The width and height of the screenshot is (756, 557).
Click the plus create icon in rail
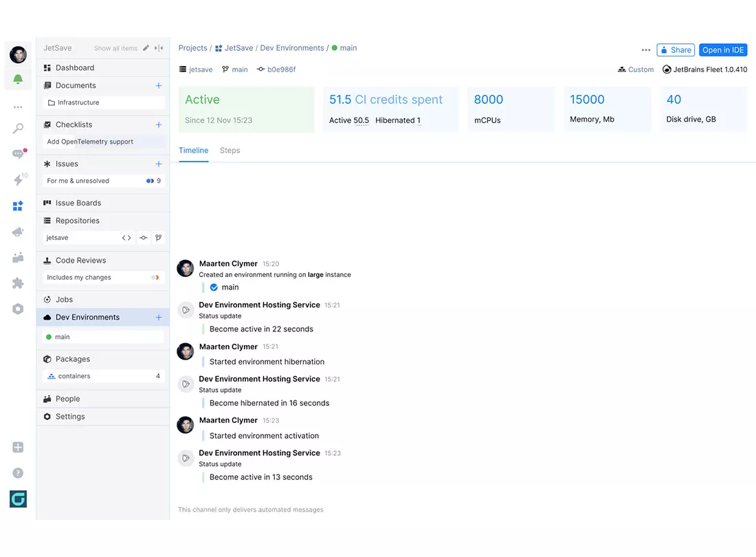coord(18,447)
